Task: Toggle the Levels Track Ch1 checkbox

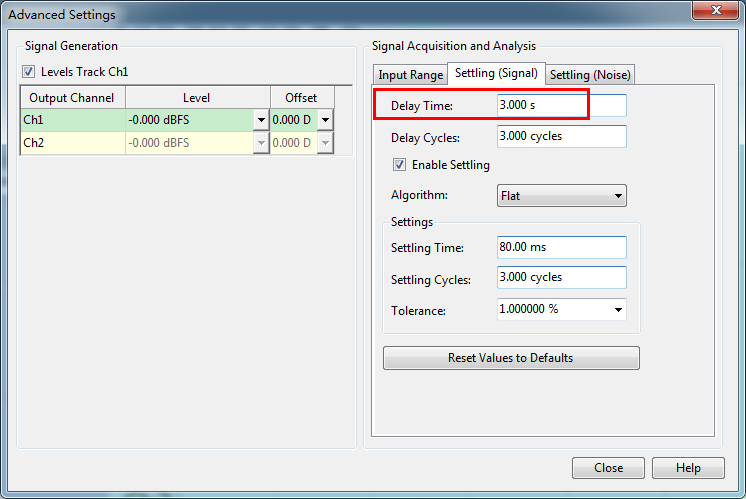Action: (x=29, y=72)
